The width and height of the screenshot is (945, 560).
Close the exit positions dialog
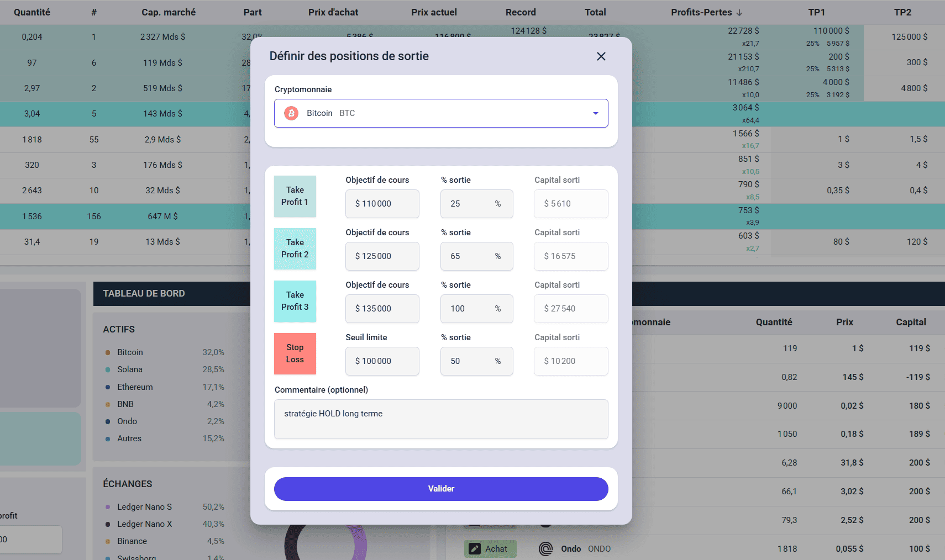click(x=601, y=56)
